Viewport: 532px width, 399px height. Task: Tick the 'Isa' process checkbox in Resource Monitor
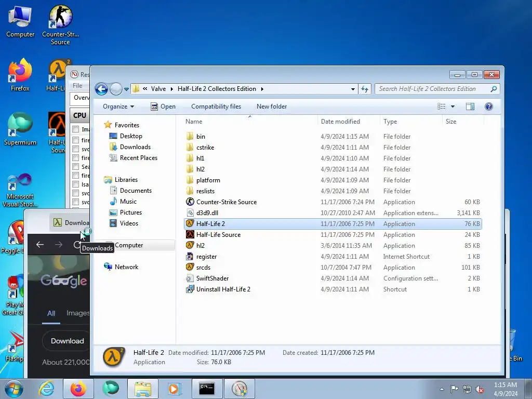76,184
